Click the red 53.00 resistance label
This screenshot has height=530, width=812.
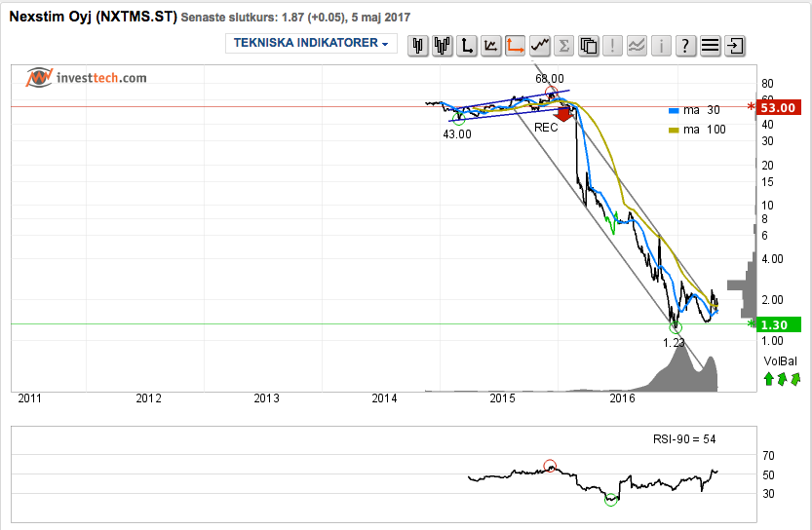pyautogui.click(x=778, y=107)
